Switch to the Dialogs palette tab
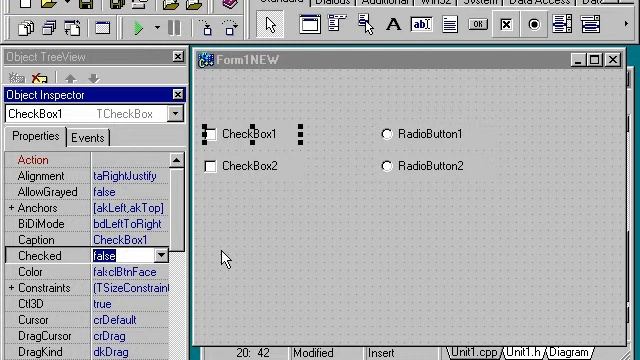The width and height of the screenshot is (640, 360). point(333,2)
